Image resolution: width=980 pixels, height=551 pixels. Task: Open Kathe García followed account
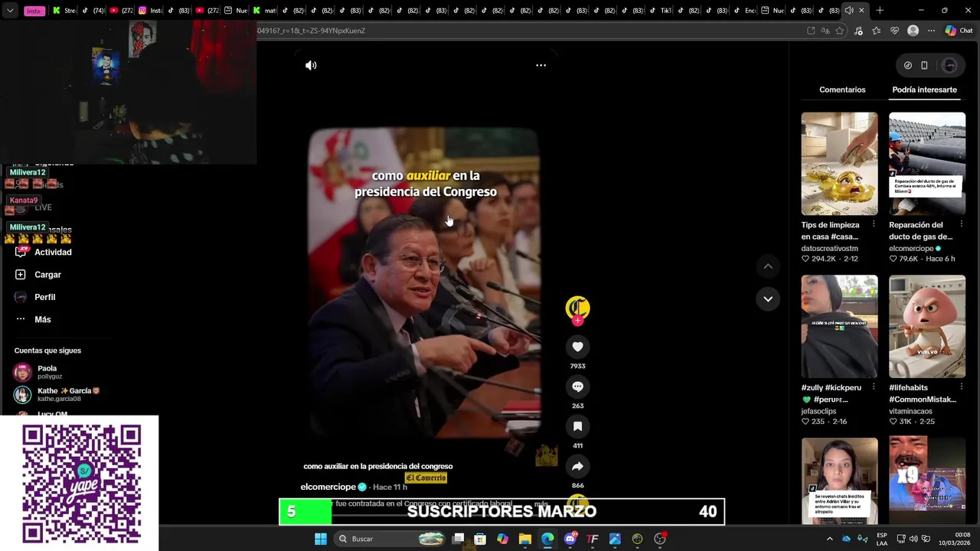click(x=57, y=394)
